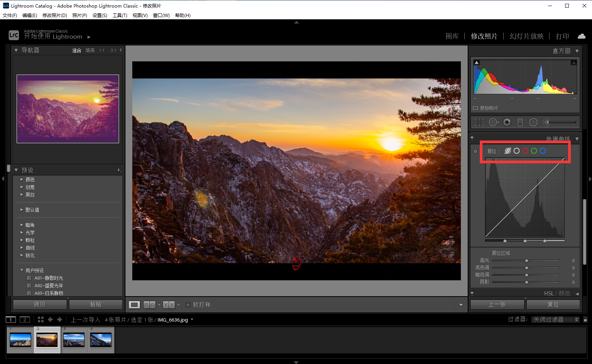Collapse the 用户预设 group

22,270
